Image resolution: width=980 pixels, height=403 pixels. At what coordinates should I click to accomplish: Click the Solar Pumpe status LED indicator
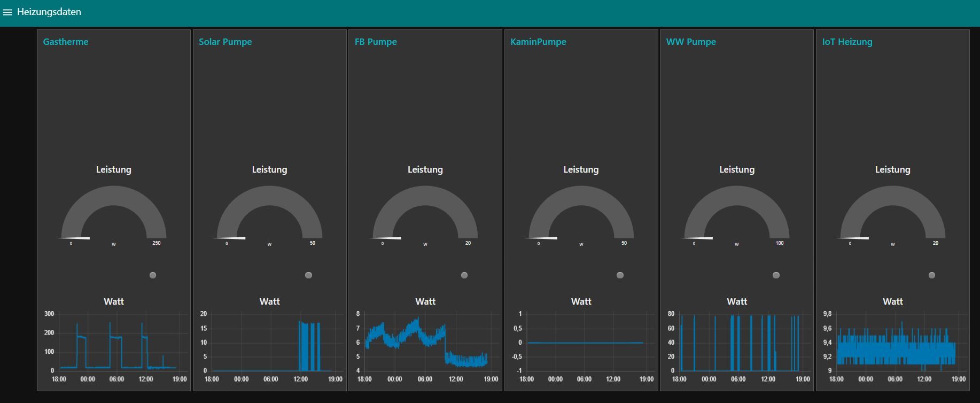(x=308, y=275)
